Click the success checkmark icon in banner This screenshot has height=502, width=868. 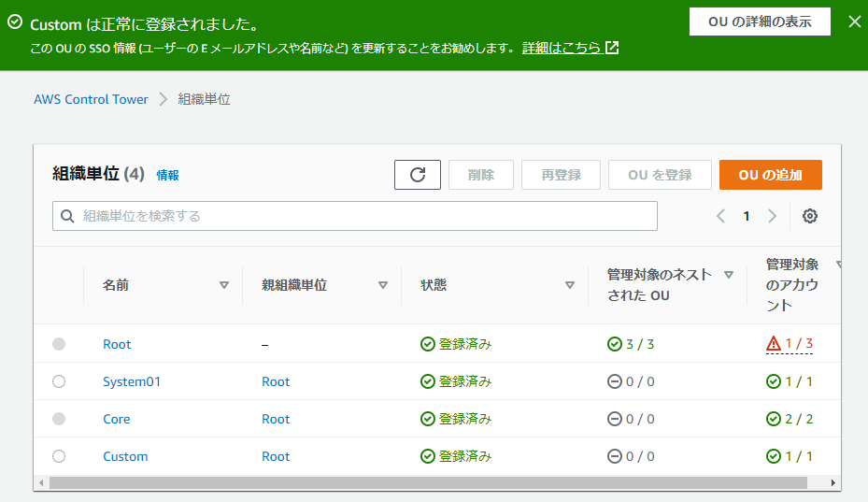[x=15, y=22]
